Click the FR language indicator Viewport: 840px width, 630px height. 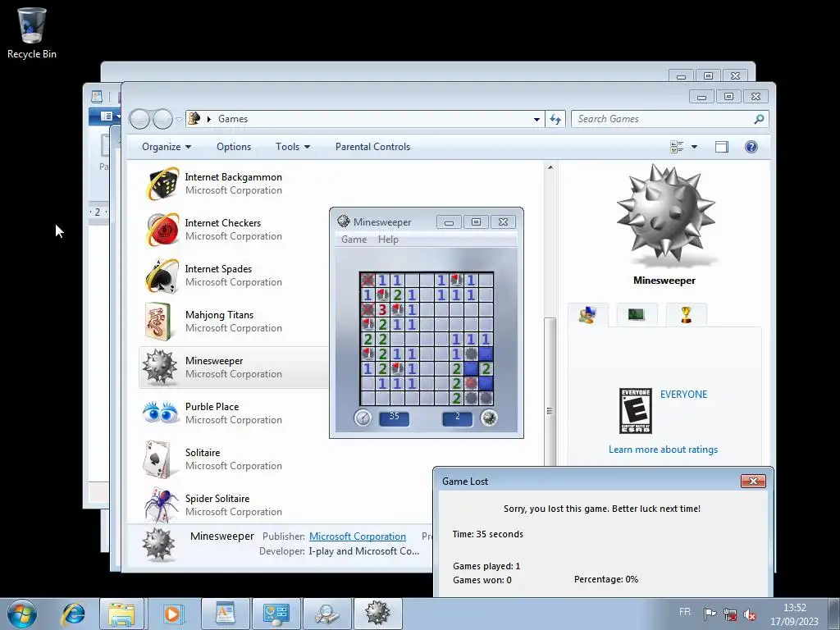click(x=685, y=612)
